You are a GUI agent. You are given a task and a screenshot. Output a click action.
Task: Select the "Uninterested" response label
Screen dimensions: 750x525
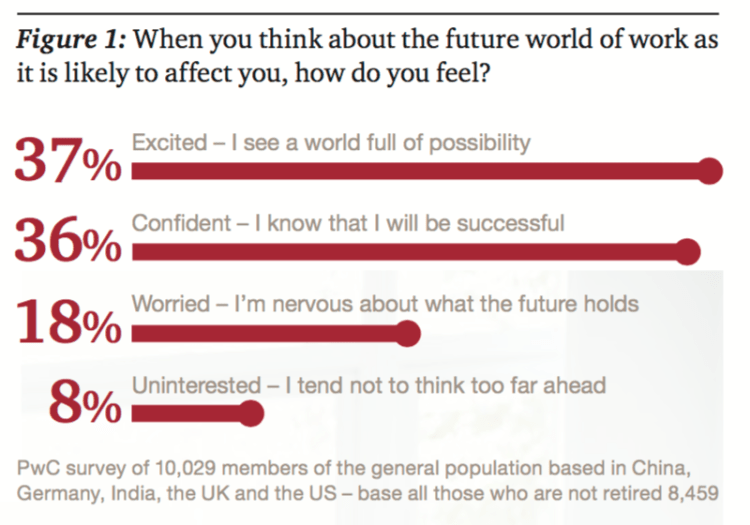coord(369,384)
